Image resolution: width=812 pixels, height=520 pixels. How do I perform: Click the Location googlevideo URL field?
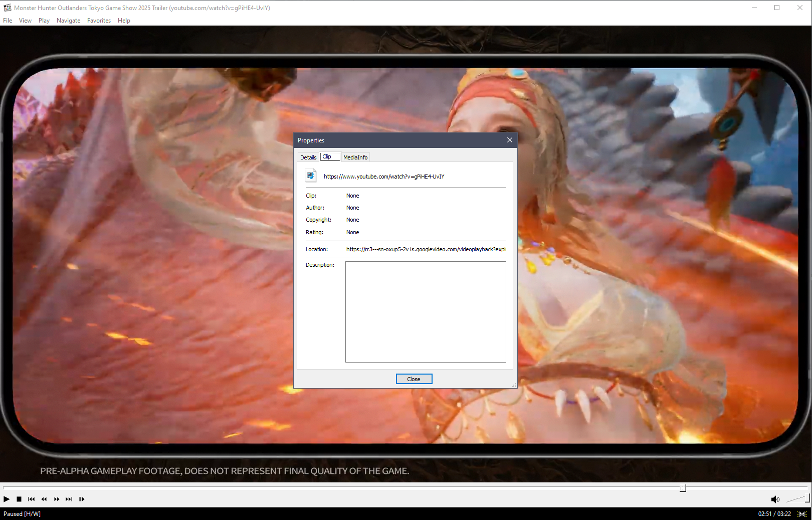(426, 249)
